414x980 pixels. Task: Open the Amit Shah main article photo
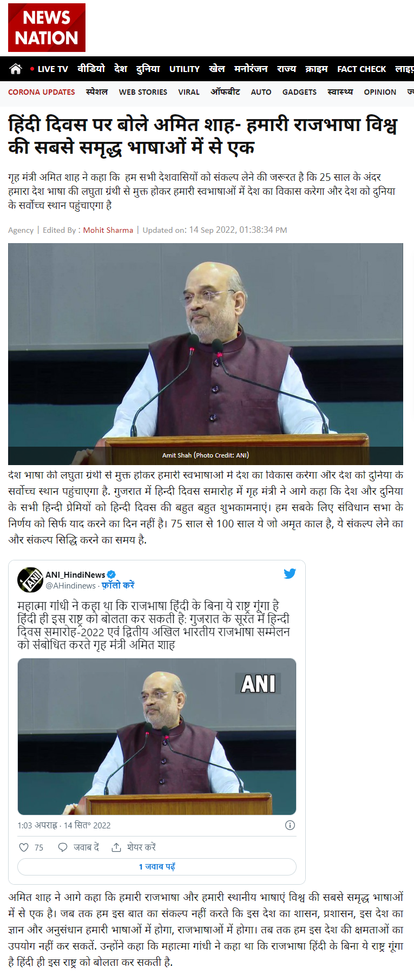click(206, 354)
